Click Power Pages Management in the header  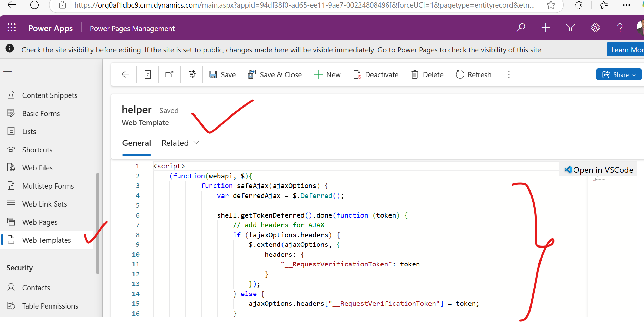pos(132,28)
